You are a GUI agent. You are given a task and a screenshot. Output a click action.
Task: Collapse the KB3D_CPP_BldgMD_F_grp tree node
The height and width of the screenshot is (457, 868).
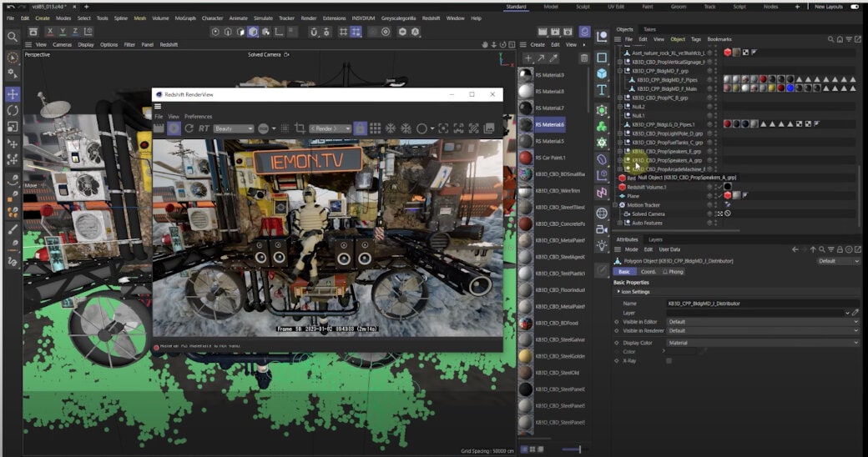point(621,71)
